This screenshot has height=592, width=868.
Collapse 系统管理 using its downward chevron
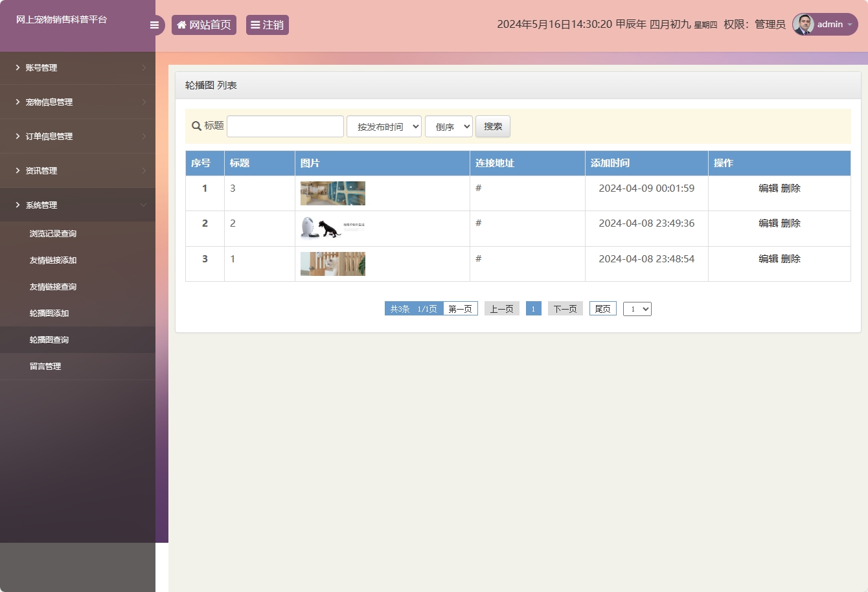pos(144,205)
